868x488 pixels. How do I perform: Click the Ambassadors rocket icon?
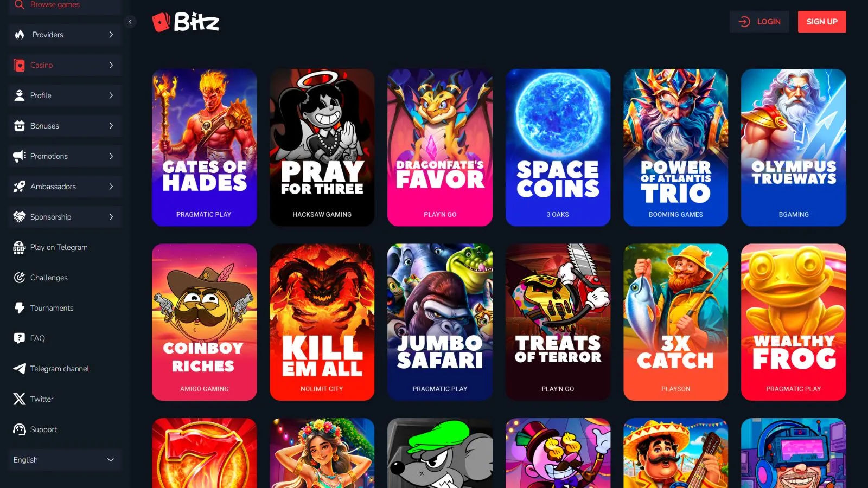point(20,187)
